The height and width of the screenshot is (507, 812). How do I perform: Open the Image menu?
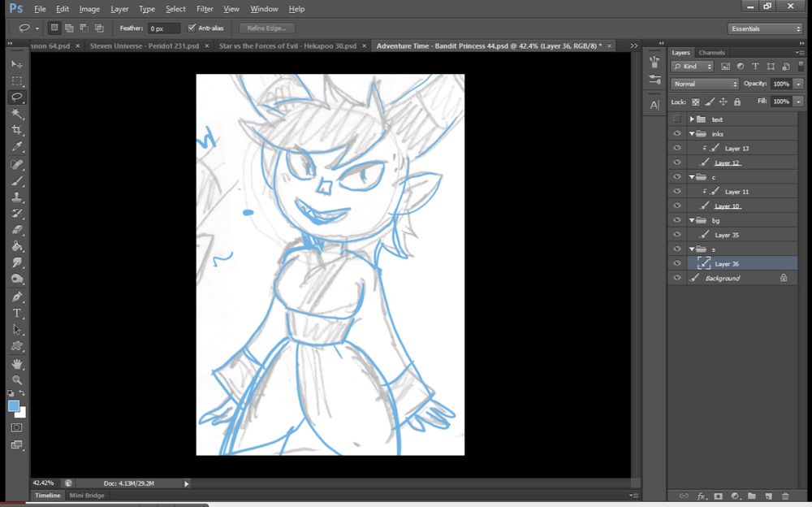pos(89,9)
